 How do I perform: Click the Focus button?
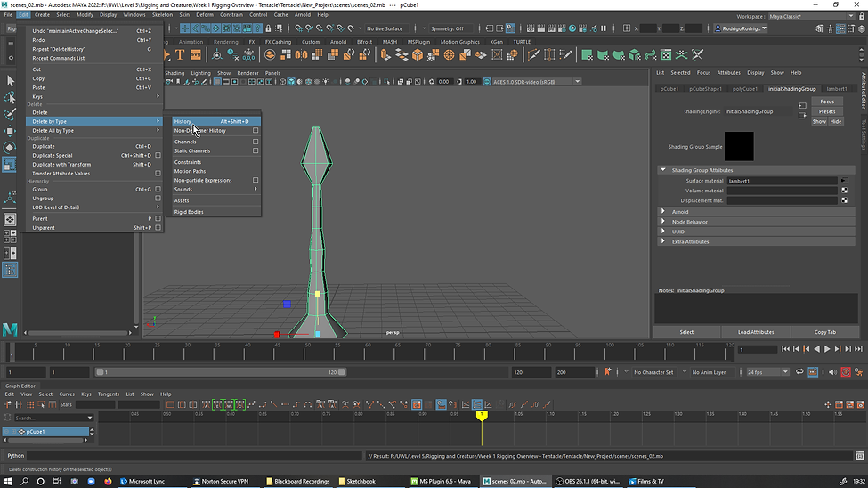point(827,102)
